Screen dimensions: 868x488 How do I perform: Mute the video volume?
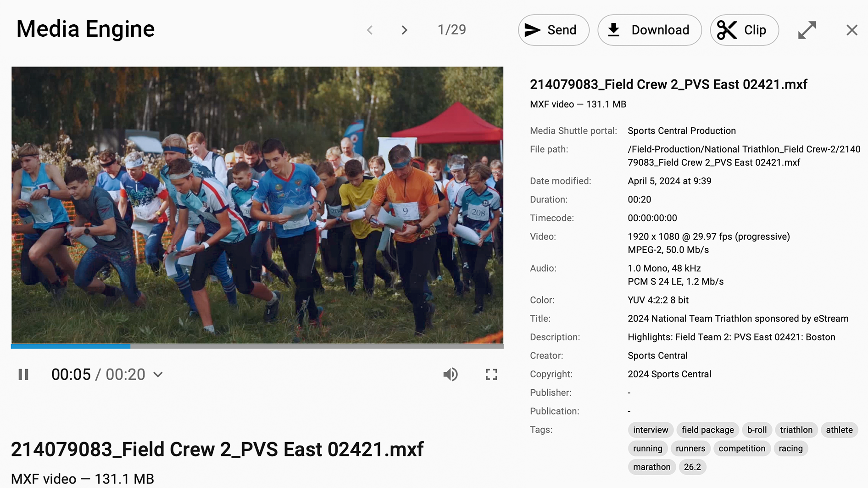pyautogui.click(x=450, y=375)
